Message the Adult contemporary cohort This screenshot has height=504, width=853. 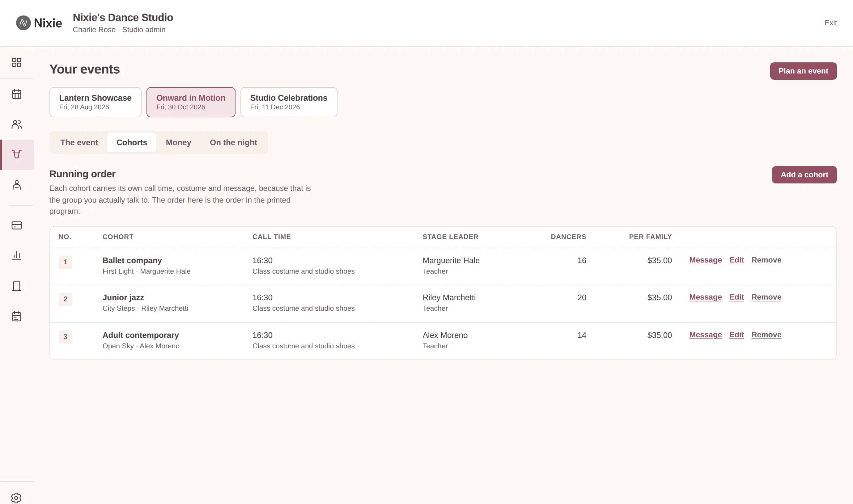(706, 335)
